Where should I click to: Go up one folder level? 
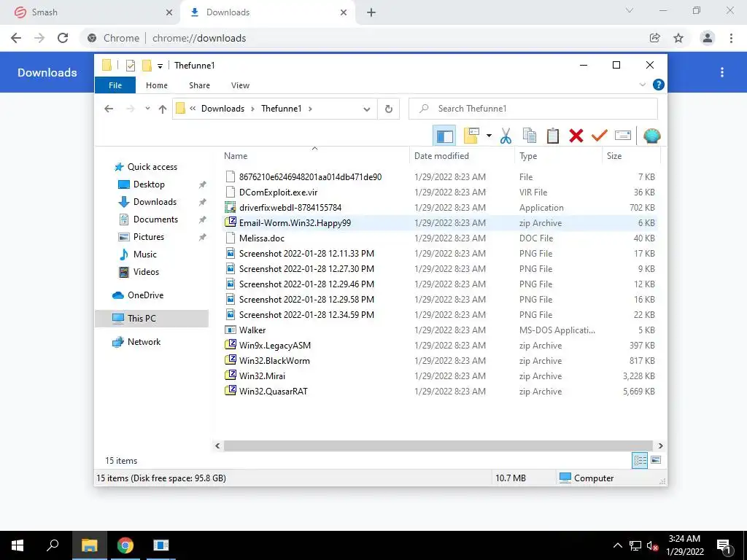click(x=163, y=109)
